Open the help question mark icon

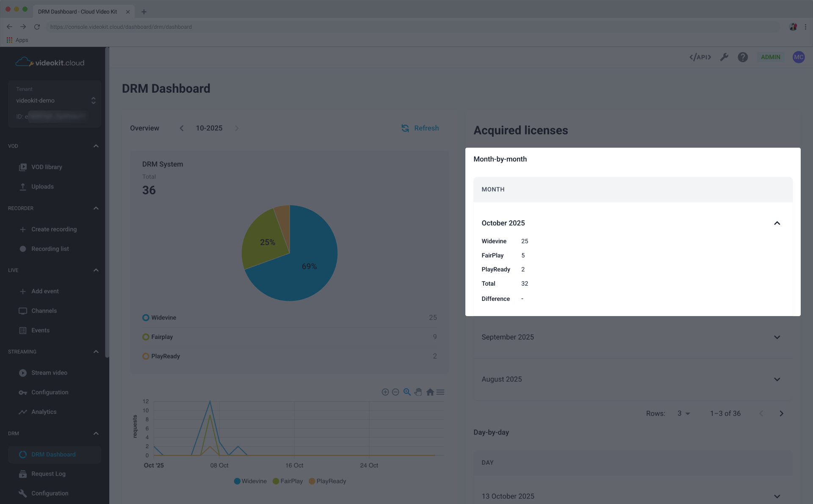743,57
